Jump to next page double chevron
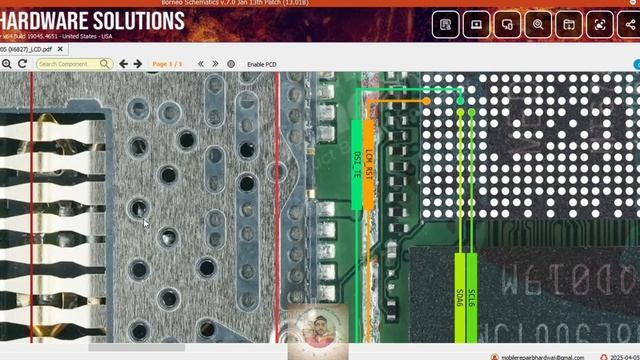Viewport: 640px width, 360px height. (x=215, y=64)
